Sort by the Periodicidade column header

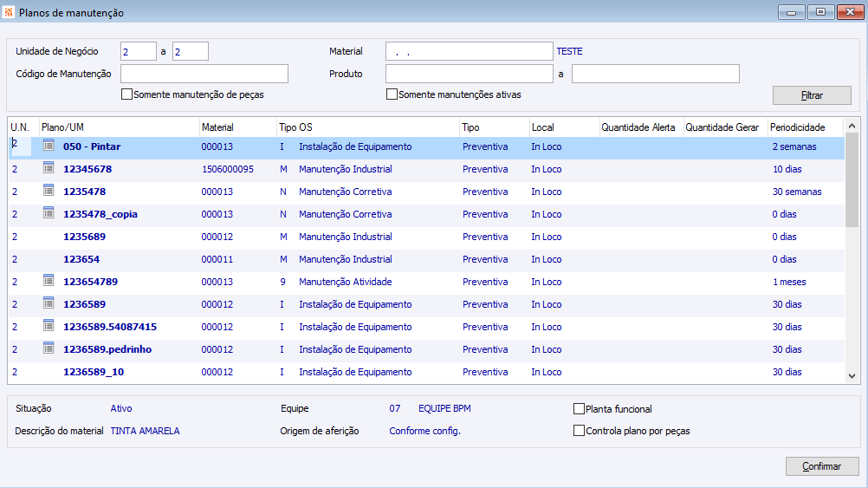(x=805, y=127)
